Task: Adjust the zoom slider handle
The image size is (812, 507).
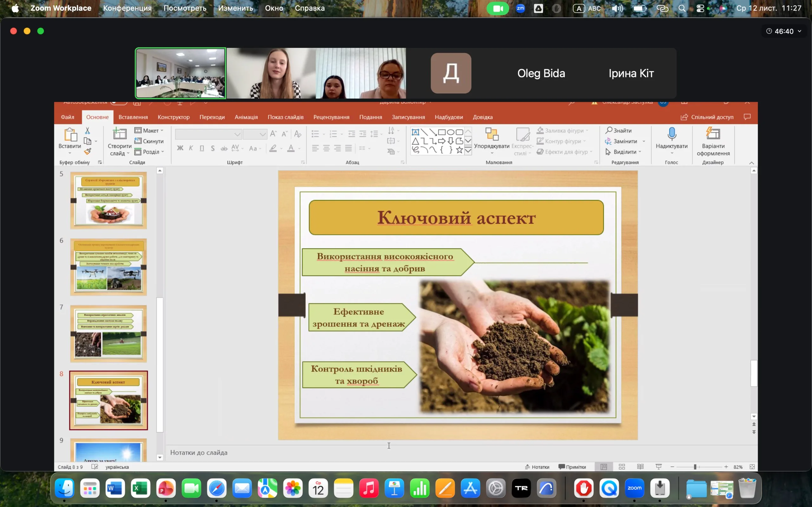Action: (695, 467)
